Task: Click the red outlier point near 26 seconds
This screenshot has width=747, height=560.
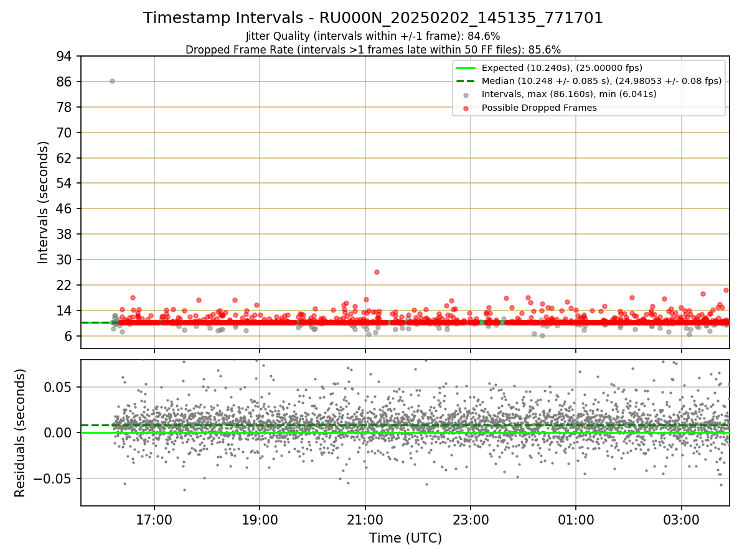Action: click(377, 272)
